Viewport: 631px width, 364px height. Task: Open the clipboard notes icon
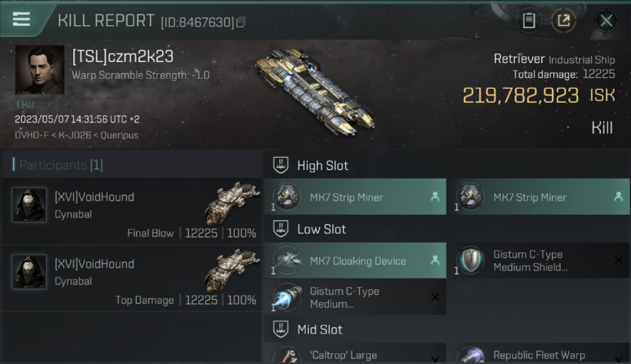tap(529, 20)
